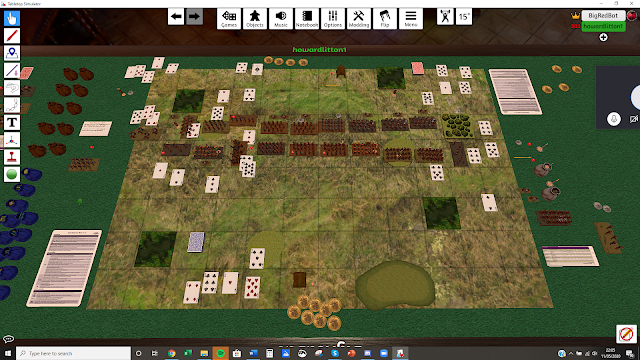Open the Modding menu
Viewport: 640px width, 360px height.
tap(359, 18)
